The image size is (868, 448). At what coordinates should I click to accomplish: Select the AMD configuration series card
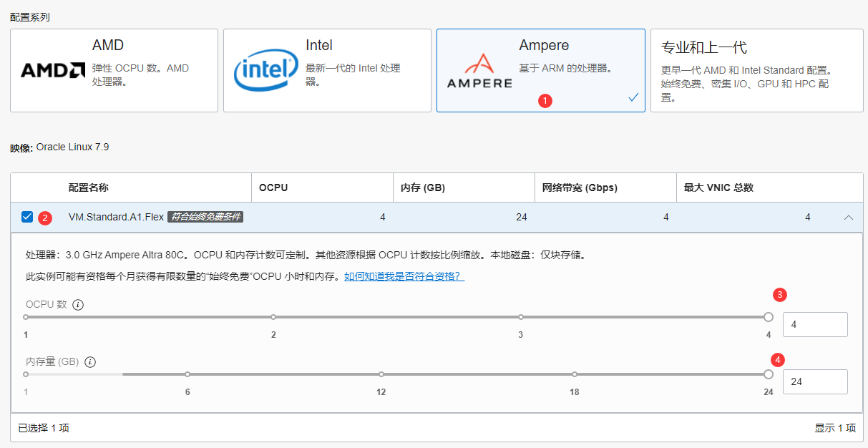114,70
